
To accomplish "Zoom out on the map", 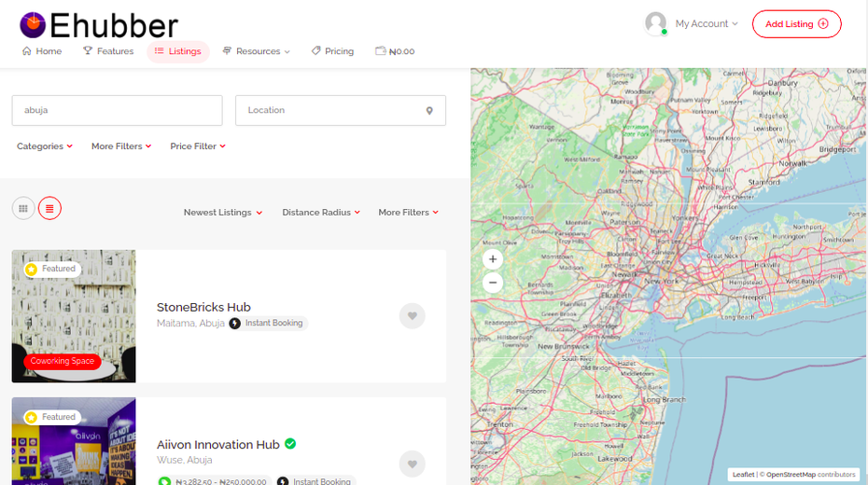I will (x=493, y=283).
